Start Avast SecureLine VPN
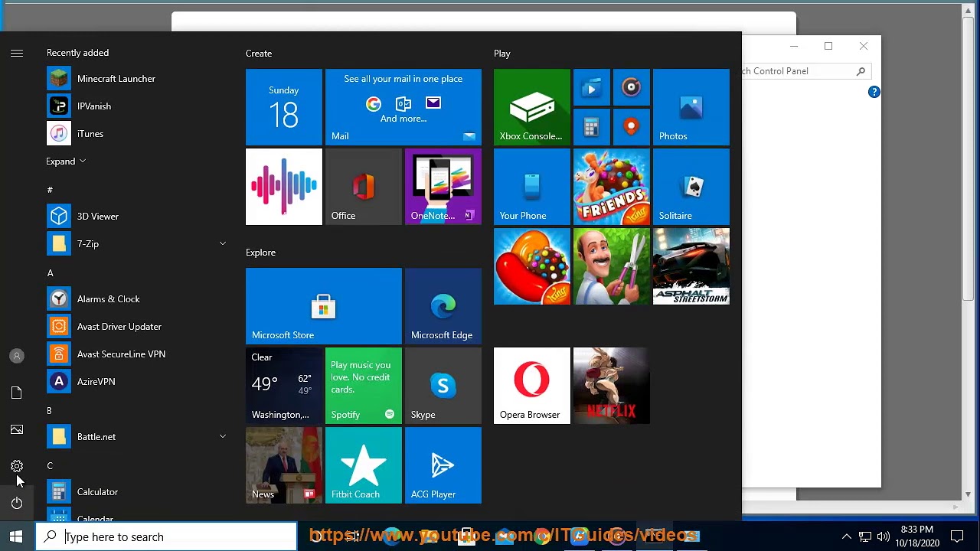This screenshot has height=551, width=980. tap(138, 354)
